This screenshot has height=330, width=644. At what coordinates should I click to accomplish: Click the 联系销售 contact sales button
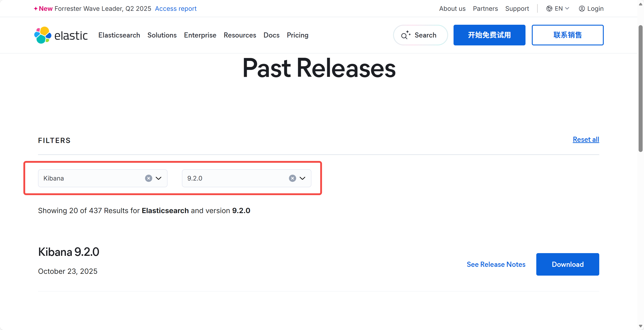pos(567,35)
